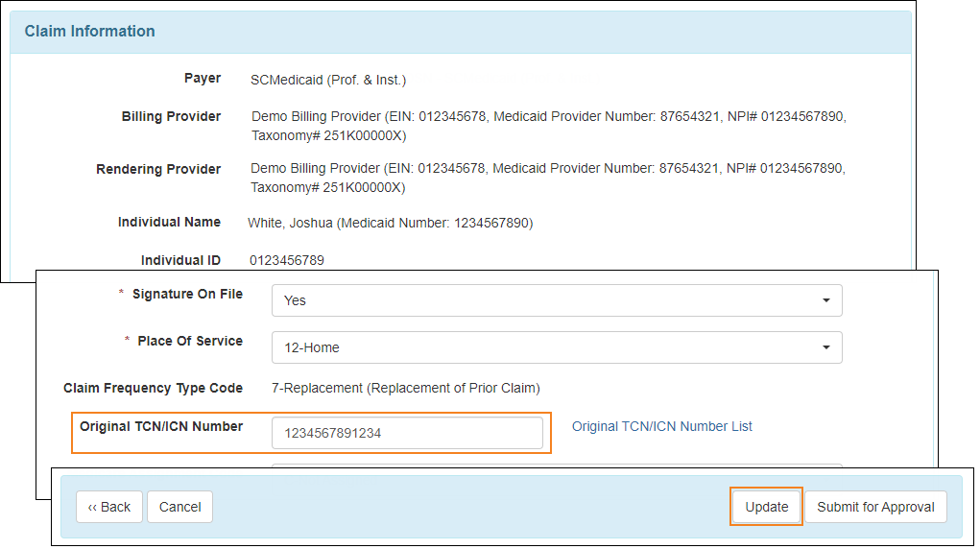Click the Original TCN/ICN Number label
Viewport: 980px width, 549px height.
pos(161,426)
